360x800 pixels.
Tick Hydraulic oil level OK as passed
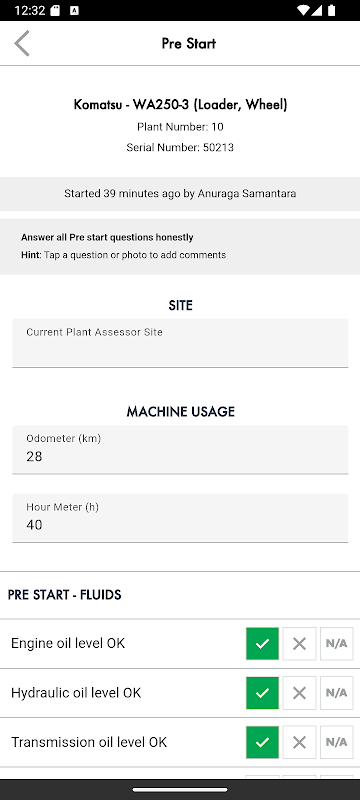click(262, 693)
